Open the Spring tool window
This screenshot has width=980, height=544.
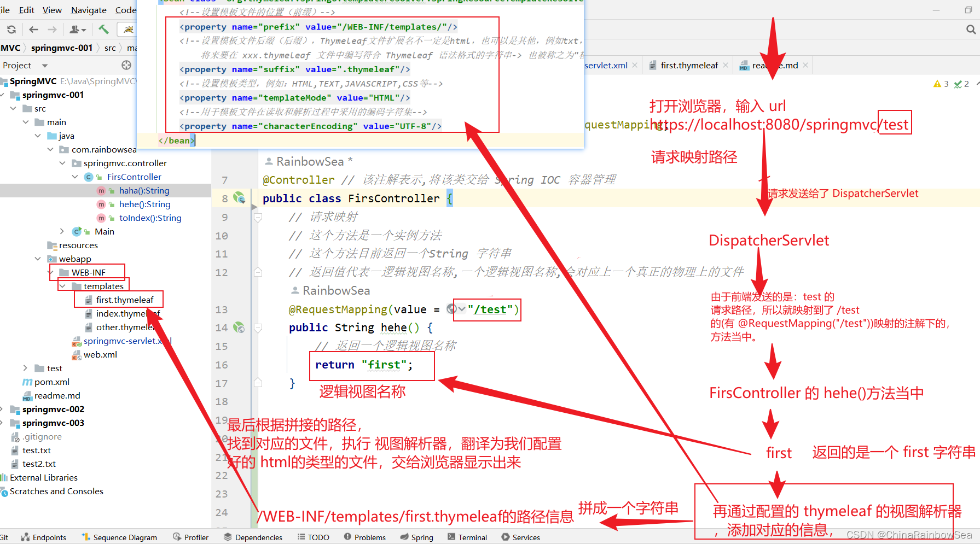point(416,537)
